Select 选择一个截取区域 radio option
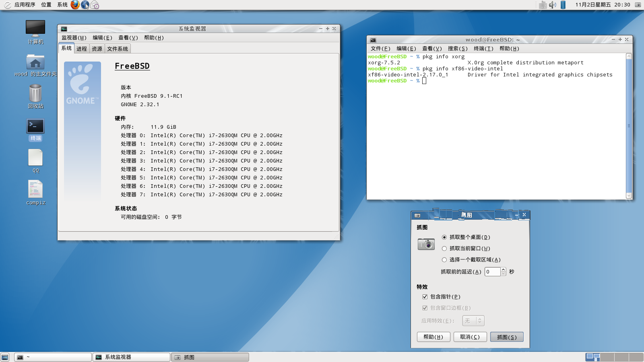The width and height of the screenshot is (644, 362). [x=471, y=260]
